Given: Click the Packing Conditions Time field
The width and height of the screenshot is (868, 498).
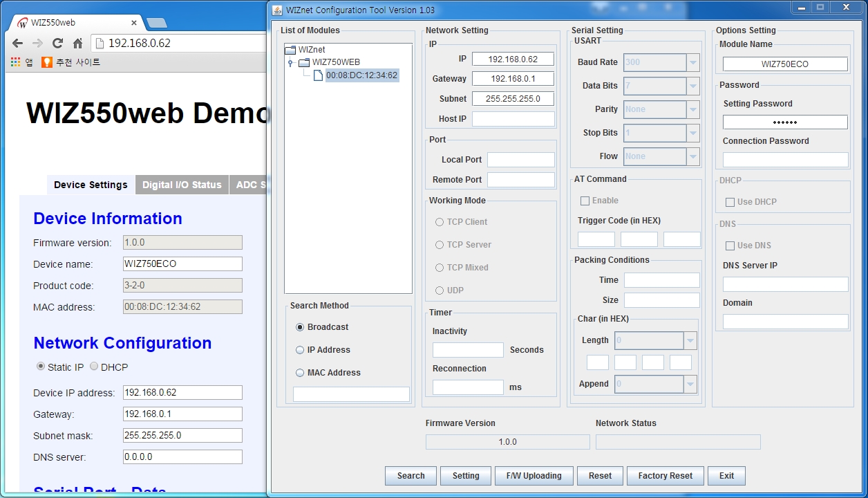Looking at the screenshot, I should pyautogui.click(x=661, y=280).
